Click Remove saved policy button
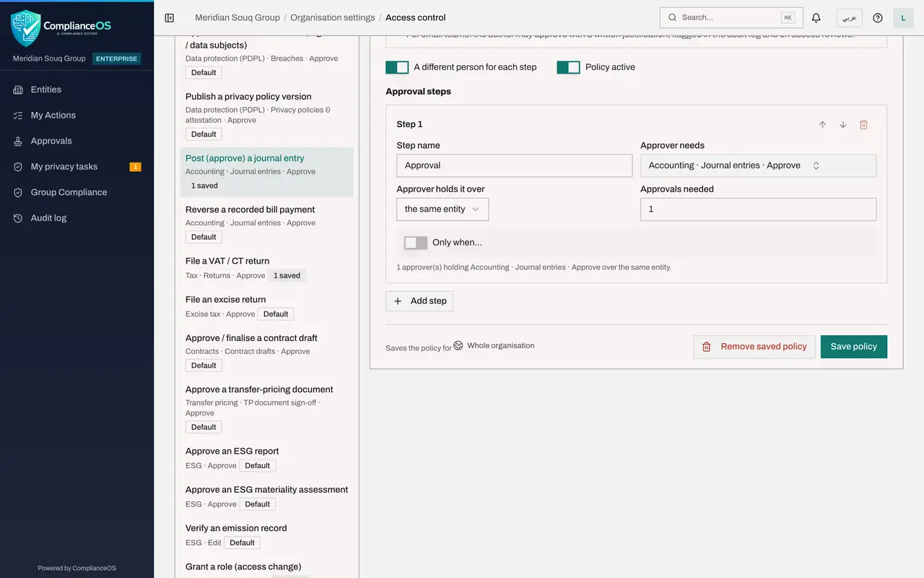The width and height of the screenshot is (924, 578). [754, 347]
